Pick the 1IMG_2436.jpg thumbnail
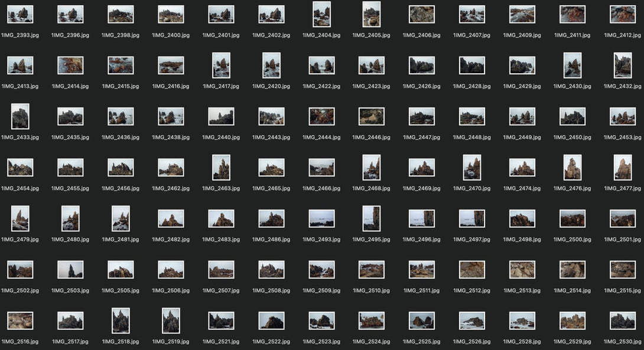The width and height of the screenshot is (644, 350). pos(121,116)
